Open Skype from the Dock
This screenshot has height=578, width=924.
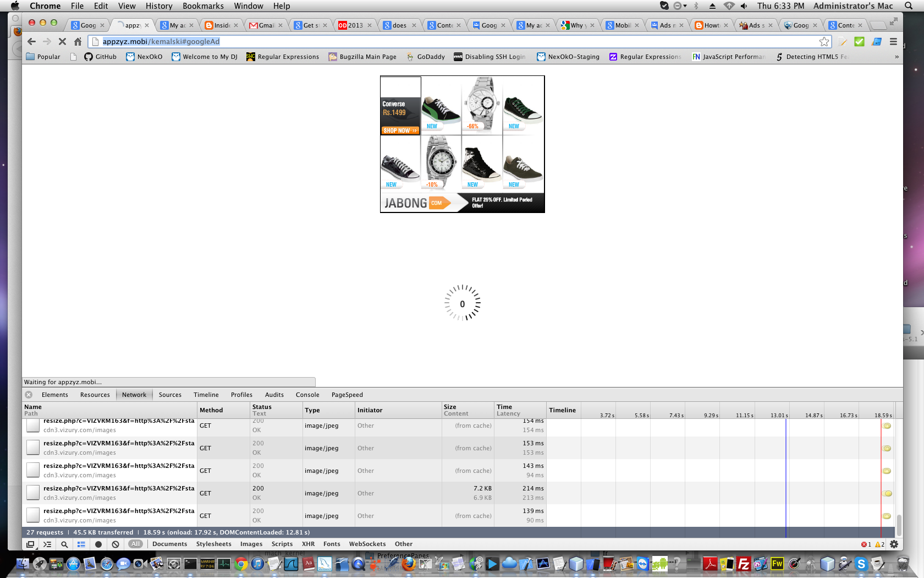click(861, 564)
